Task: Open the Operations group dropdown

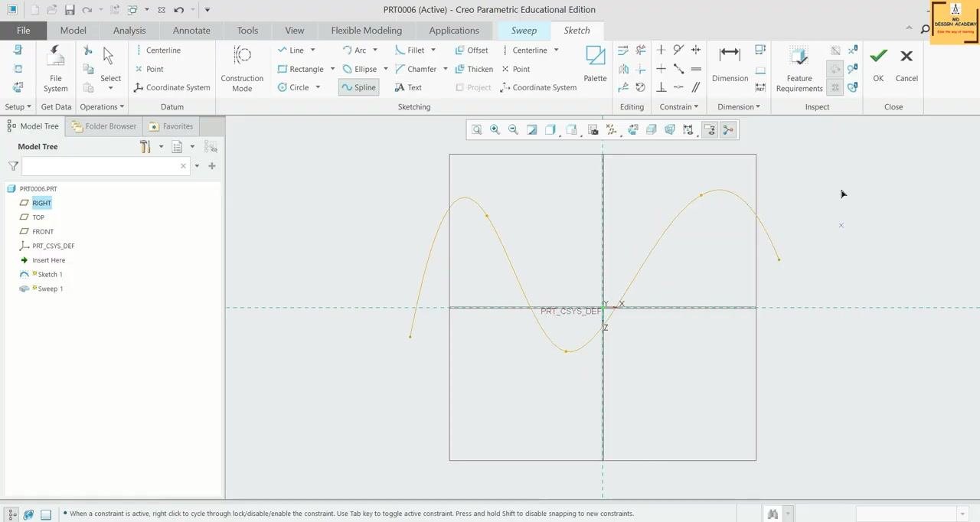Action: click(x=102, y=107)
